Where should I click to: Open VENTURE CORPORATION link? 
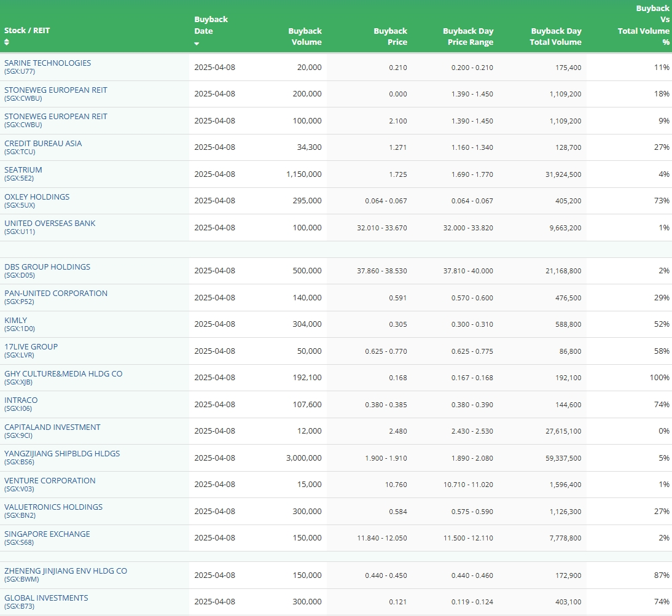click(x=50, y=481)
